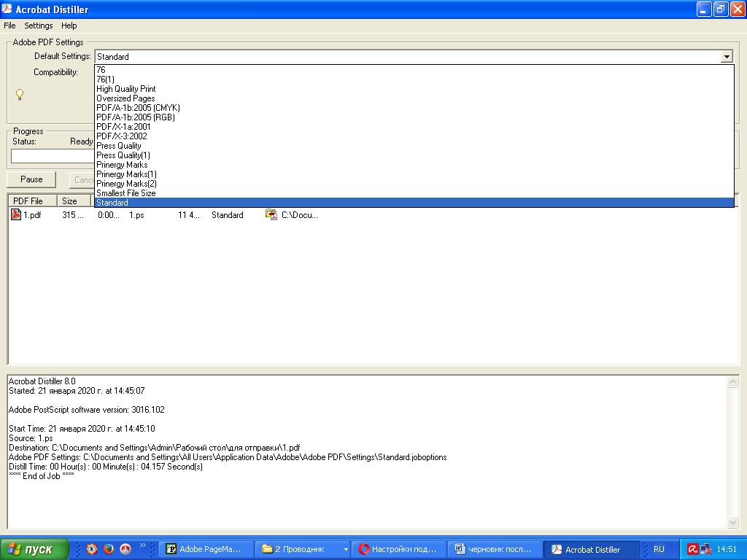The height and width of the screenshot is (560, 747).
Task: Choose the 76 preset in dropdown list
Action: (x=414, y=70)
